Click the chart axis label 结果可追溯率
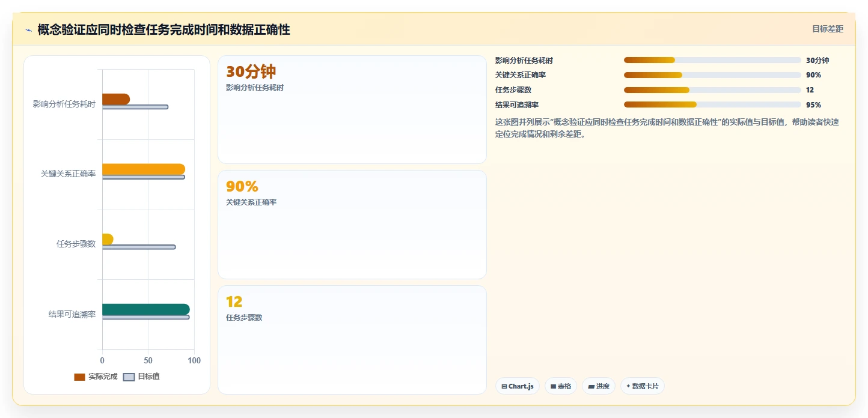The height and width of the screenshot is (418, 868). [72, 314]
